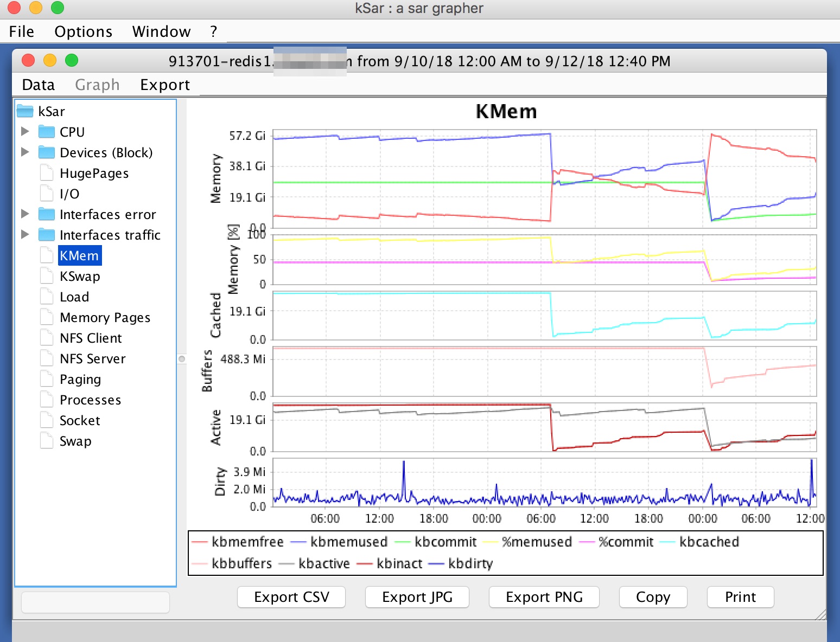Viewport: 840px width, 642px height.
Task: Click the HugePages document icon
Action: point(47,173)
